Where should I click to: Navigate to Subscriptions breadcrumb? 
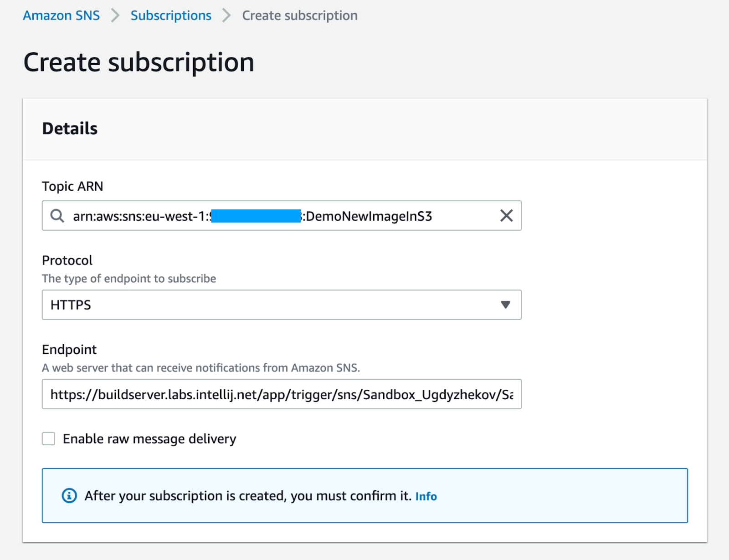click(171, 15)
